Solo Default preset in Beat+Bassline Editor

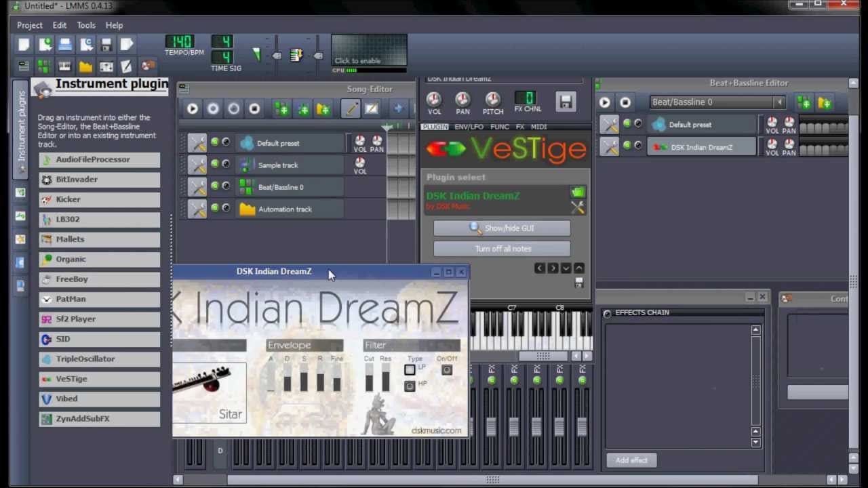(x=638, y=123)
